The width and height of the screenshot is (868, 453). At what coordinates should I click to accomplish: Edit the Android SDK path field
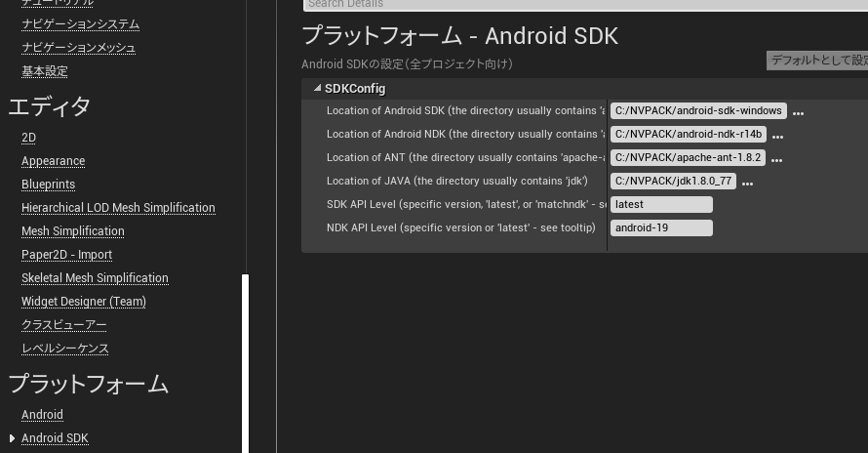[698, 111]
